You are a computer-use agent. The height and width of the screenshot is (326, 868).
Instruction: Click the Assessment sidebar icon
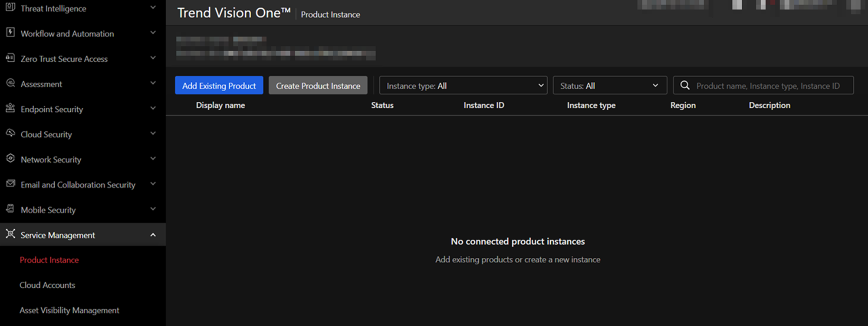click(x=10, y=83)
